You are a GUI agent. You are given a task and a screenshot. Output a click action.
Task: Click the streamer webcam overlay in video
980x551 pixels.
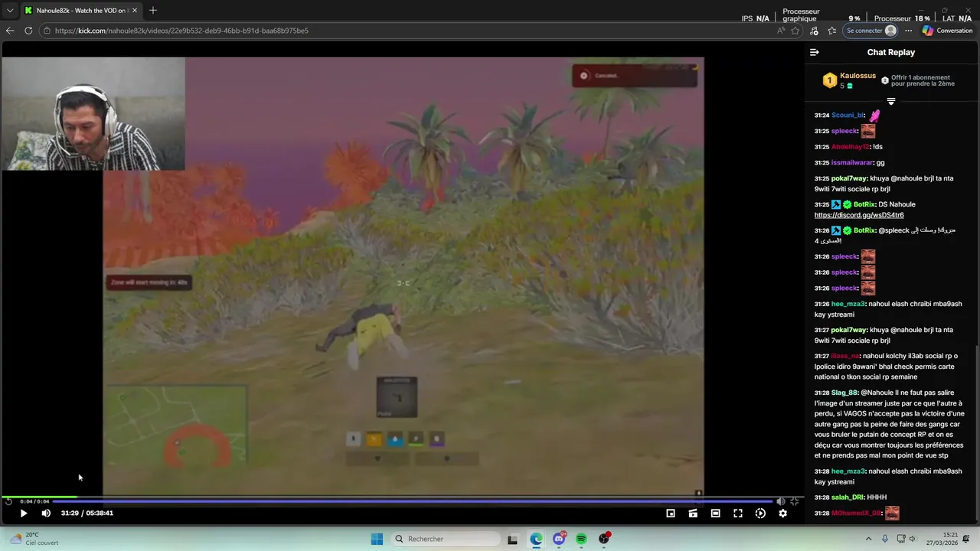tap(93, 114)
